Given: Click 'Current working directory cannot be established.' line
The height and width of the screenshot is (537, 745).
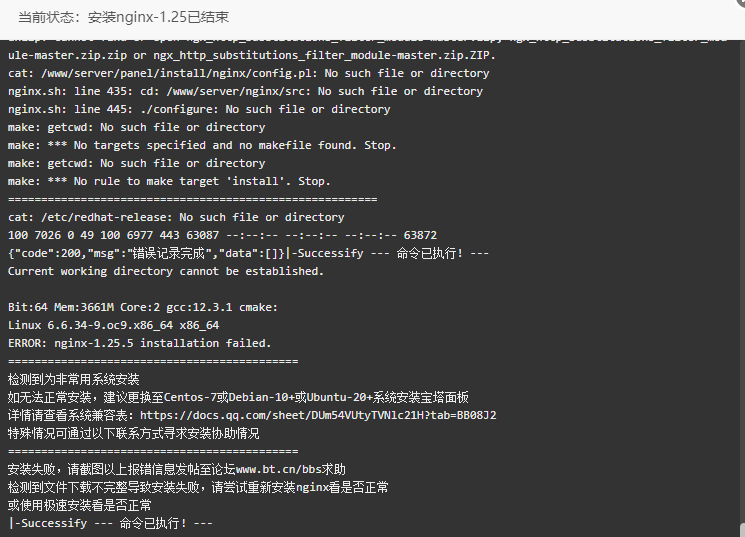Looking at the screenshot, I should tap(165, 271).
